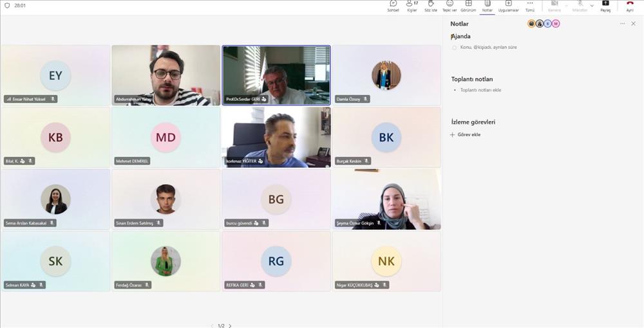Select Prof.Dr.Serdar GERİ video tile
The image size is (644, 328).
tap(276, 75)
